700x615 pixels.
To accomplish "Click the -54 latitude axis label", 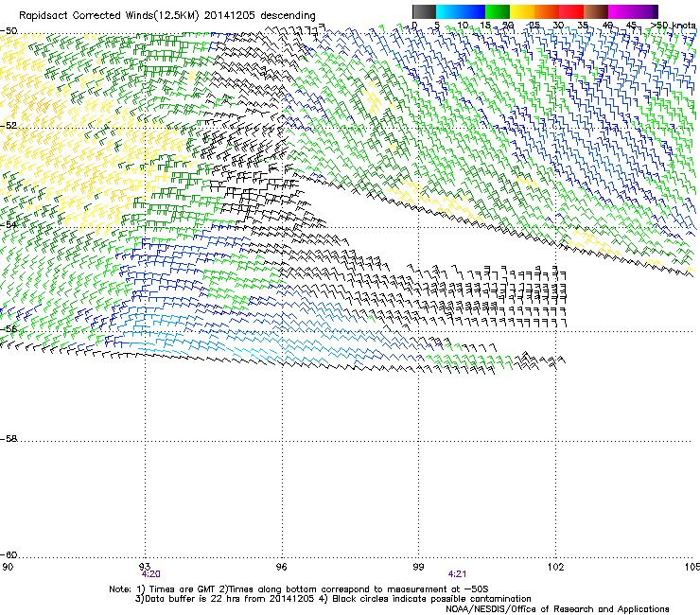I will (x=9, y=224).
